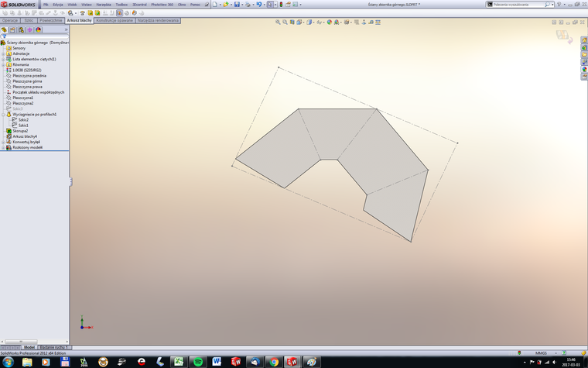
Task: Open Google Chrome from the taskbar
Action: pos(274,362)
